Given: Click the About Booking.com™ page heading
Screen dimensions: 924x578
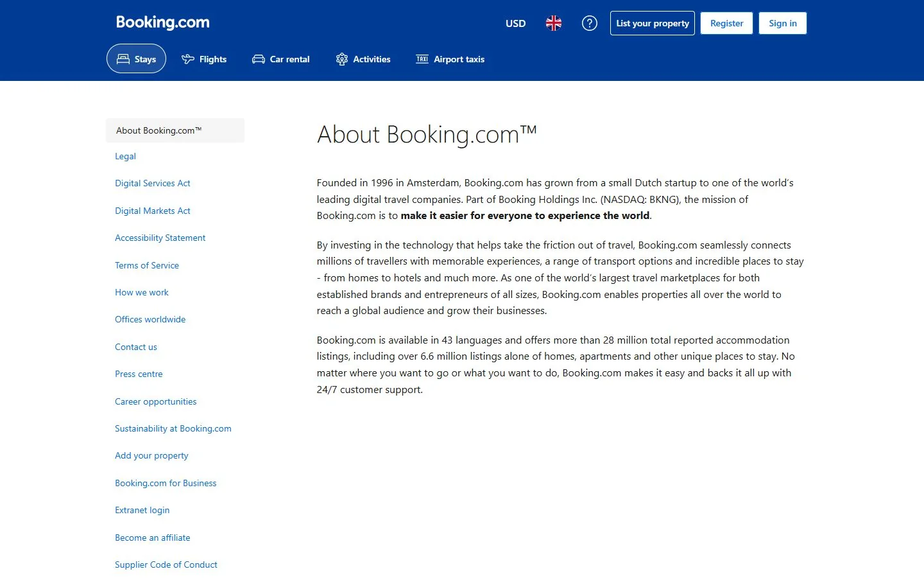Looking at the screenshot, I should click(x=427, y=135).
